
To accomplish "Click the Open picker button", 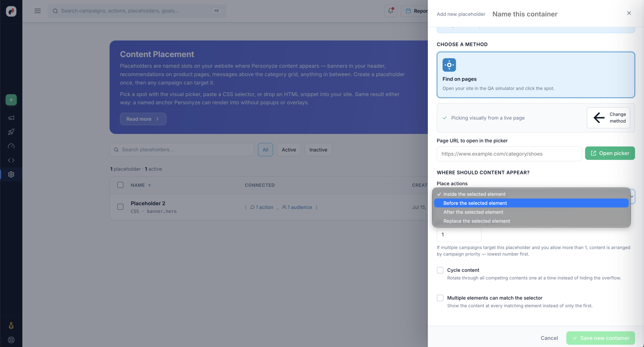I will (x=610, y=153).
